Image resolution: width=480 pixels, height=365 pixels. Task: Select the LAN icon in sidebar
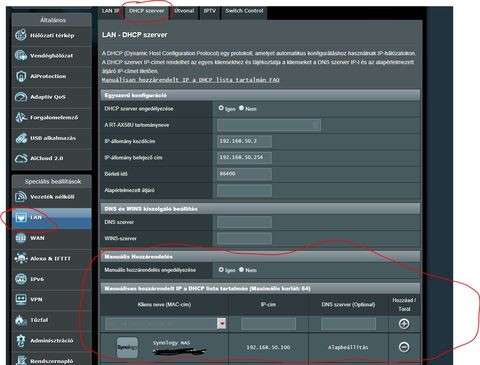tap(21, 217)
